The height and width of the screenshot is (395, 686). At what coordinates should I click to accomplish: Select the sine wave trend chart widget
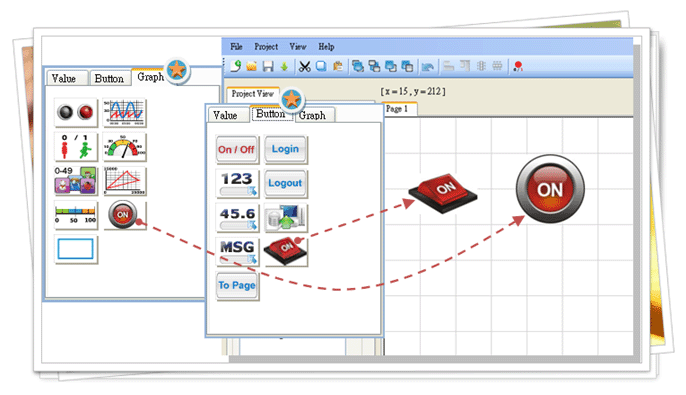125,112
